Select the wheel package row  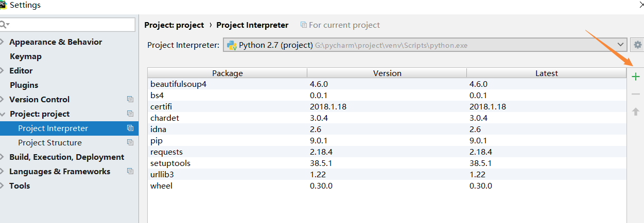tap(387, 185)
